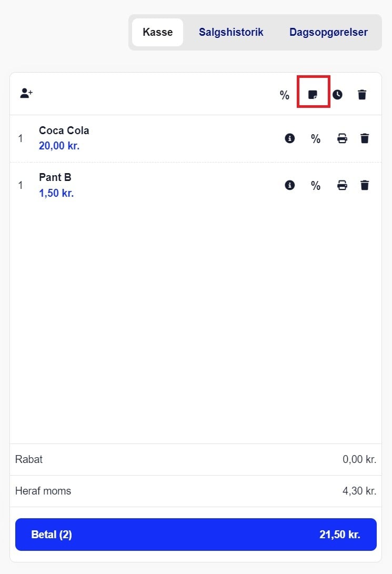Click printer icon on Pant B line
Screen dimensions: 392x574
pos(342,185)
